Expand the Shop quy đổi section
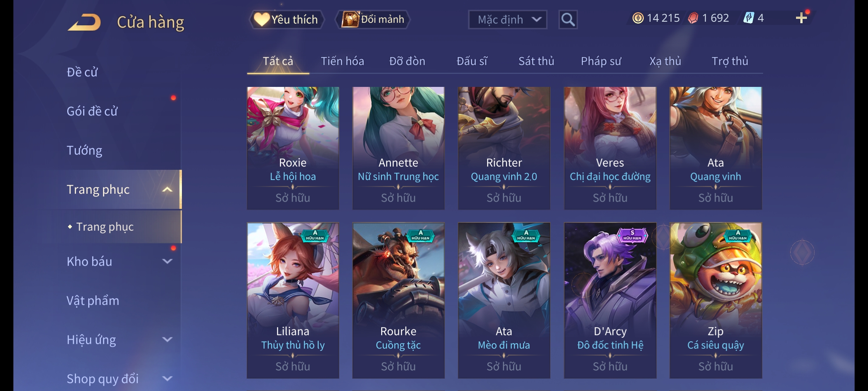This screenshot has height=391, width=868. tap(167, 379)
